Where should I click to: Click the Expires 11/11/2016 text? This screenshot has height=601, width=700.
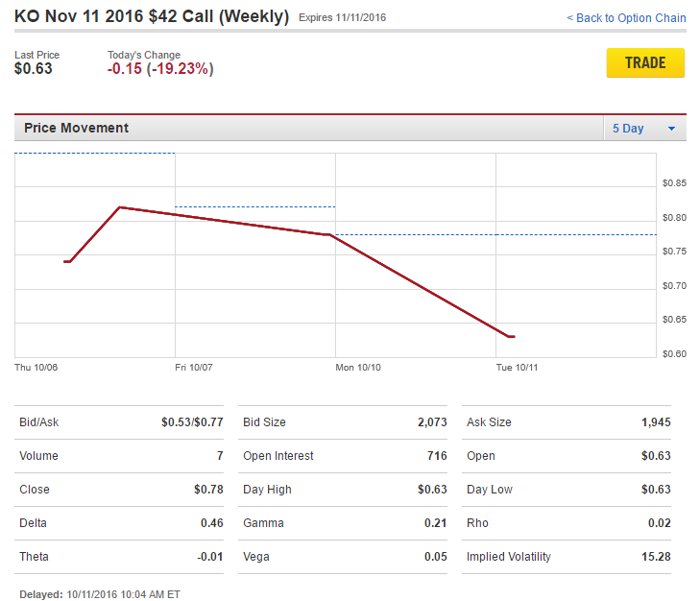343,18
